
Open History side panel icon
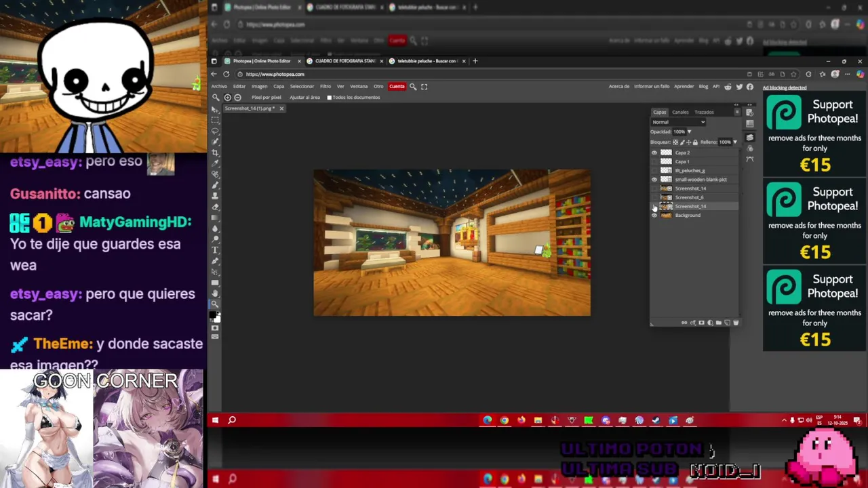[x=750, y=113]
